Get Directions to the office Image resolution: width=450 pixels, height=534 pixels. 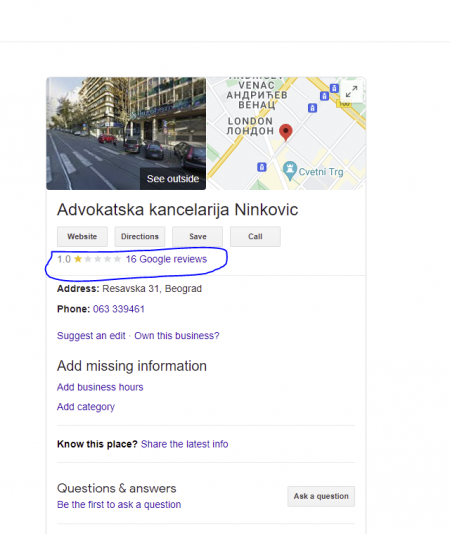[x=140, y=236]
